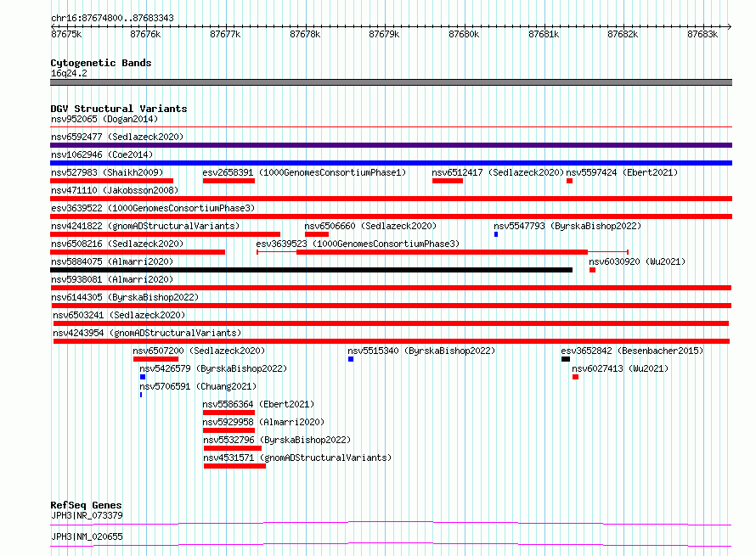Screen dimensions: 756x556
Task: Click the small red nsv6030920 marker
Action: (x=593, y=270)
